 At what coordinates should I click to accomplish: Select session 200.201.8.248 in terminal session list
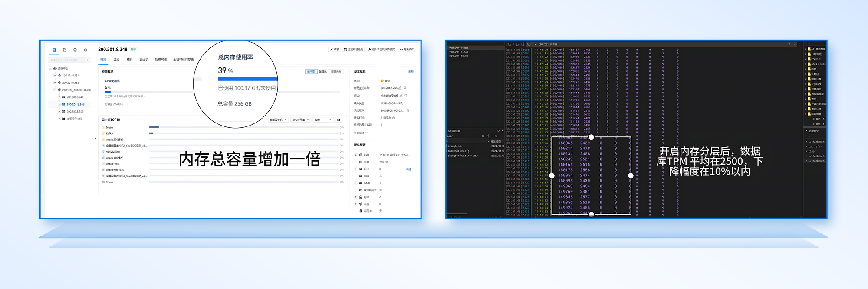[459, 52]
